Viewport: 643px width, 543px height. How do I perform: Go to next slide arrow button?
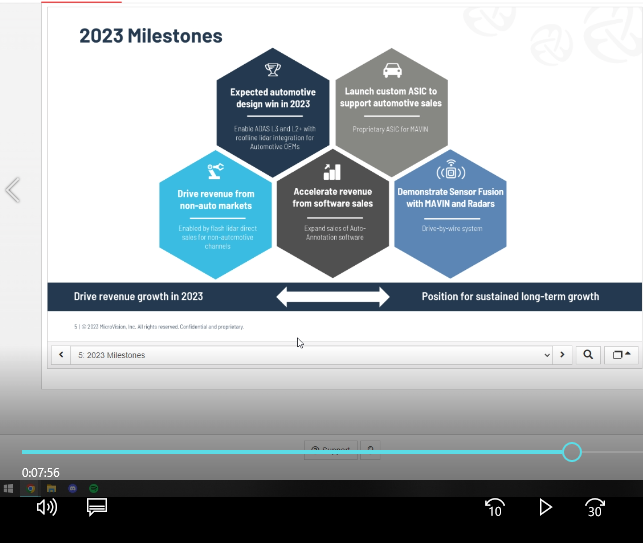[562, 355]
